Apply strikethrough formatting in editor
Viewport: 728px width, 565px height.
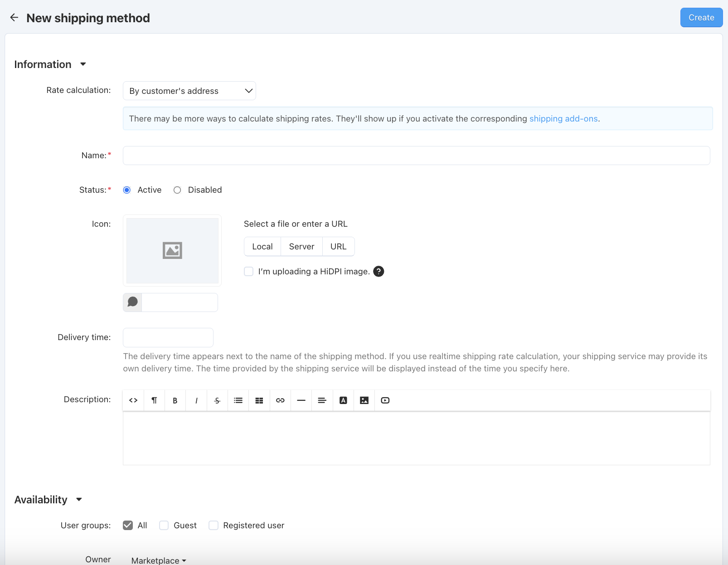(217, 400)
